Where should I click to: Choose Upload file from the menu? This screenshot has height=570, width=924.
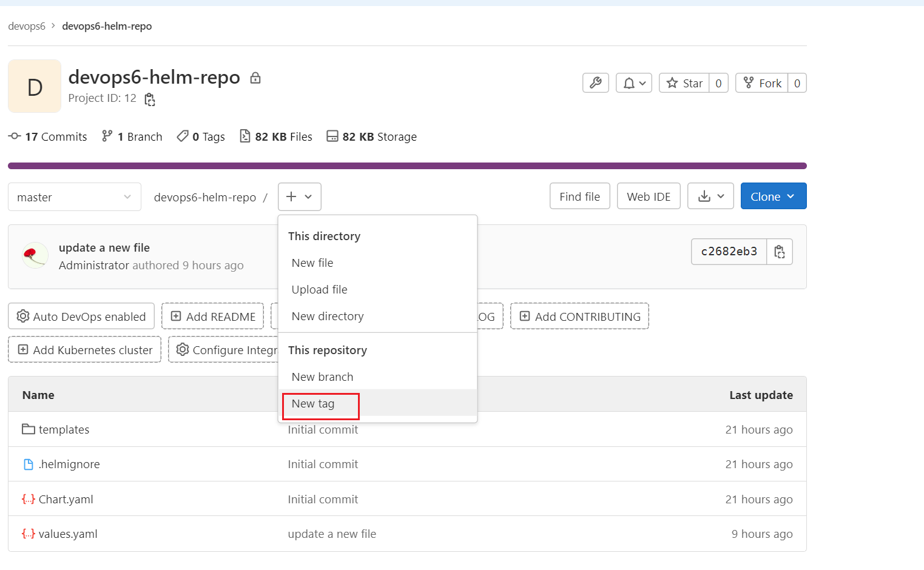click(377, 289)
